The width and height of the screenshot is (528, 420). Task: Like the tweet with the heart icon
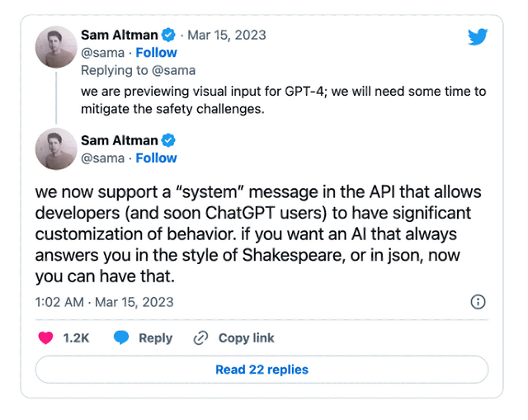tap(46, 337)
